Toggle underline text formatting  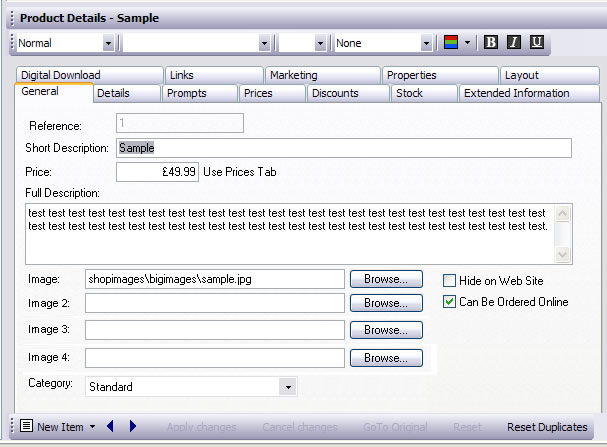(x=537, y=43)
